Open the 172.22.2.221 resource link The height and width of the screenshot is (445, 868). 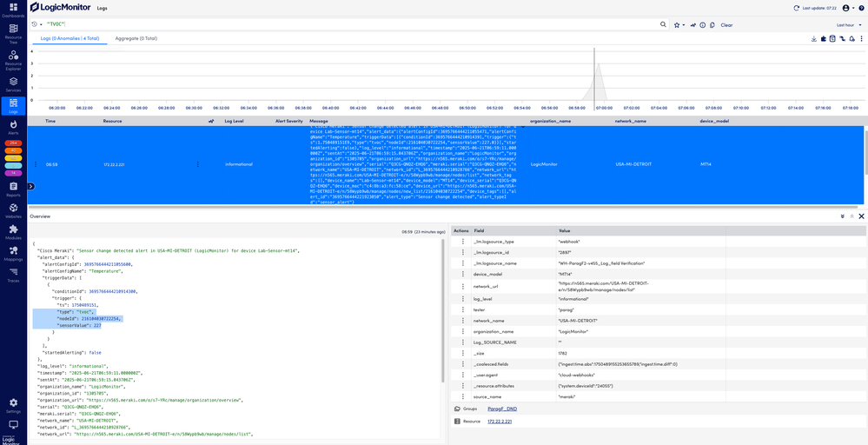pos(500,422)
